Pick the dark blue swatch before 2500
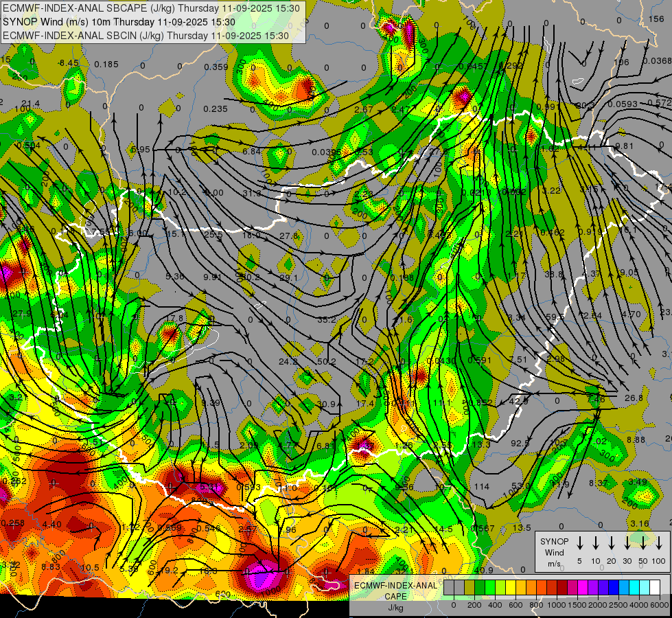 (x=613, y=587)
